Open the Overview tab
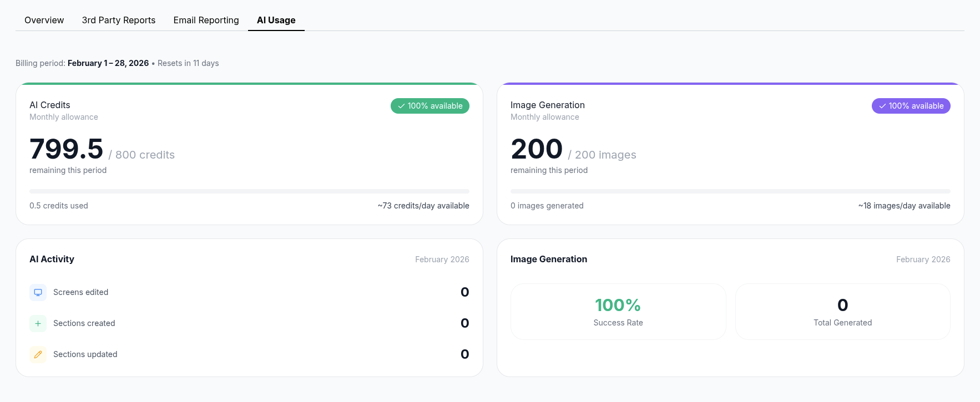Viewport: 980px width, 402px height. [x=44, y=20]
